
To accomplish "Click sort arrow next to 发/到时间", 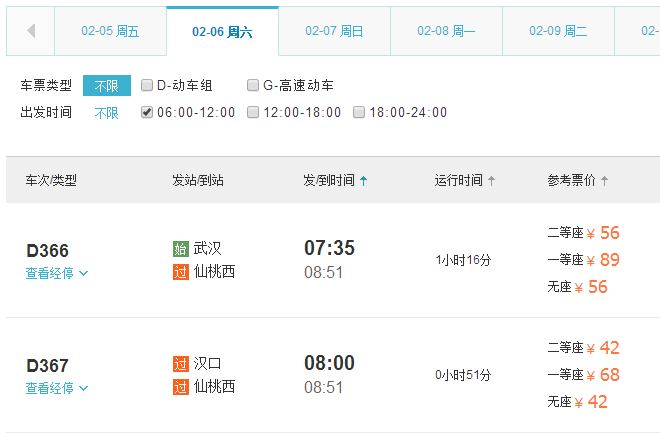I will point(364,181).
